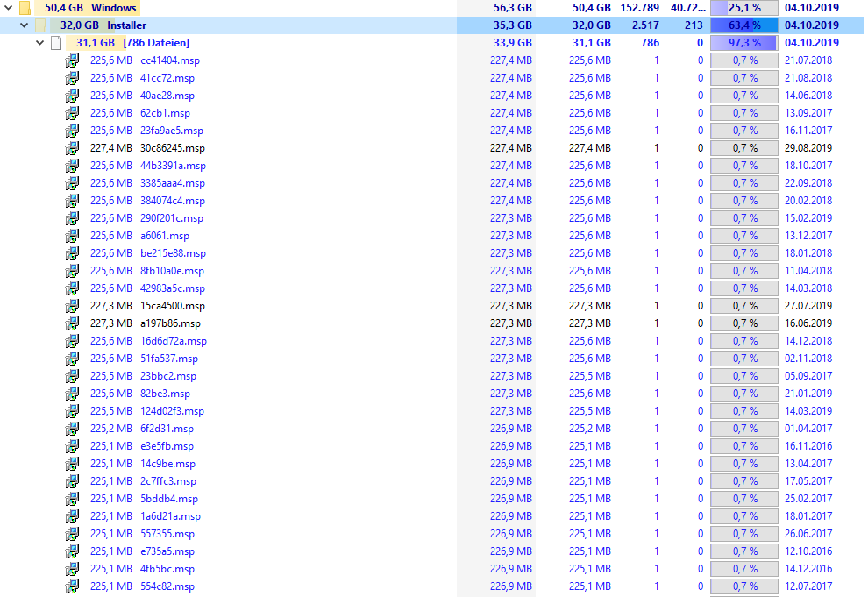The width and height of the screenshot is (868, 597).
Task: Click the date 21.07.2018
Action: [x=808, y=60]
